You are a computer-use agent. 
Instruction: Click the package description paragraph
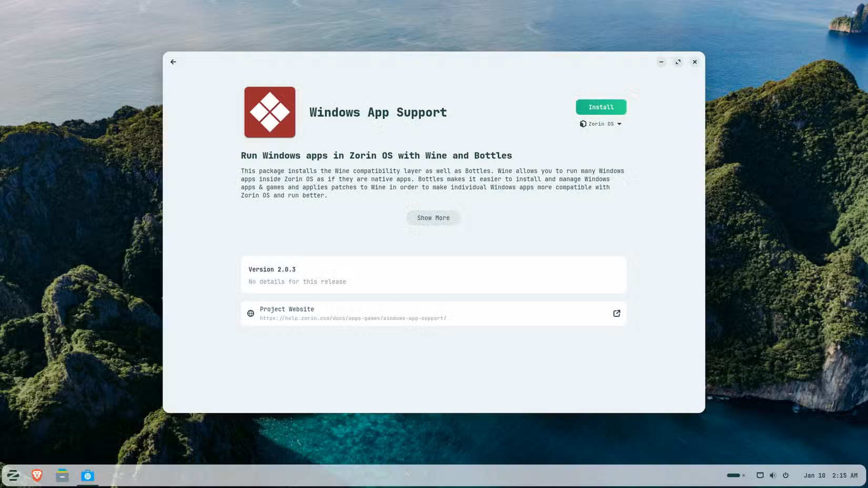click(x=432, y=183)
